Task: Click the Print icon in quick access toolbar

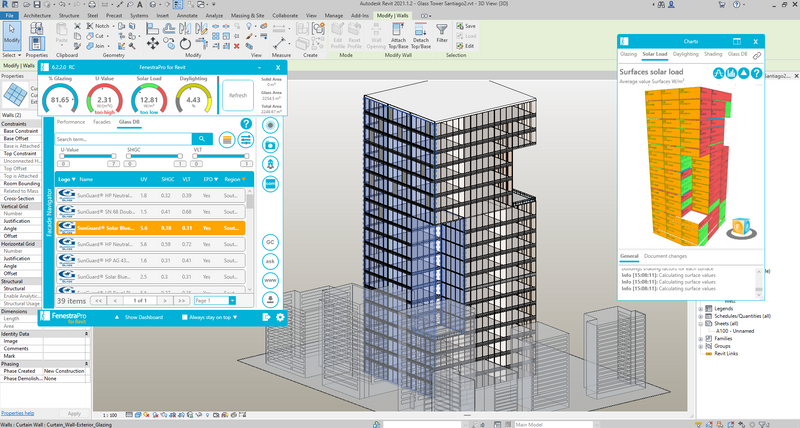Action: [92, 5]
